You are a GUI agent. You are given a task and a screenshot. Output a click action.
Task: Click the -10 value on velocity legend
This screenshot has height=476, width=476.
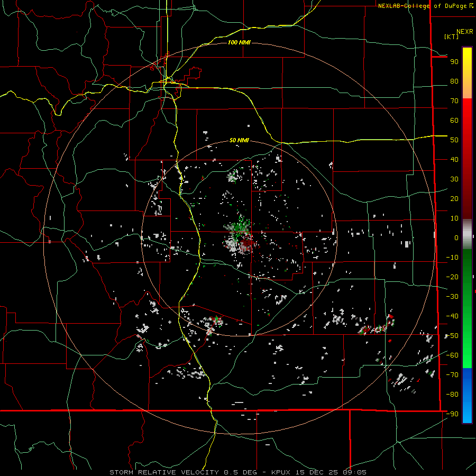[x=452, y=258]
